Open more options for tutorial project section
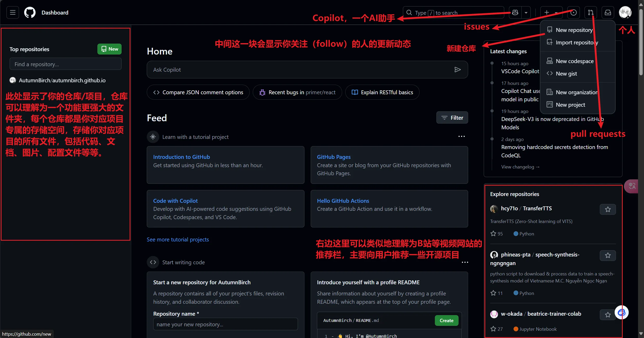 coord(462,137)
